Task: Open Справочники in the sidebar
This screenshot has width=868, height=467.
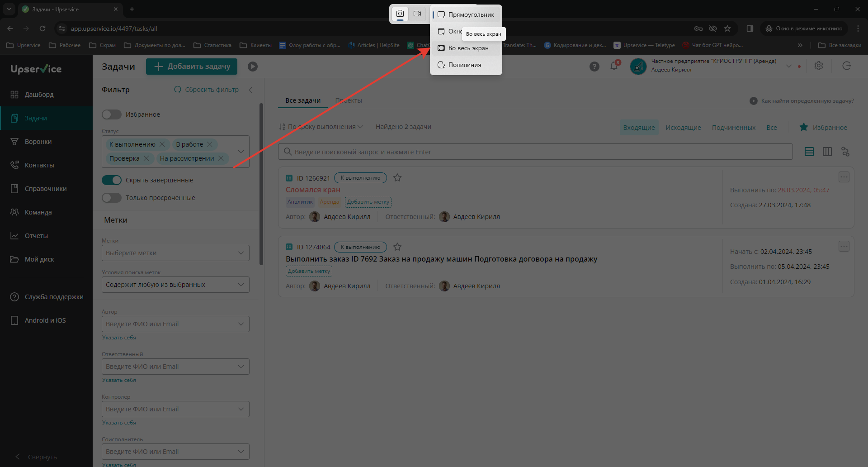Action: tap(46, 189)
